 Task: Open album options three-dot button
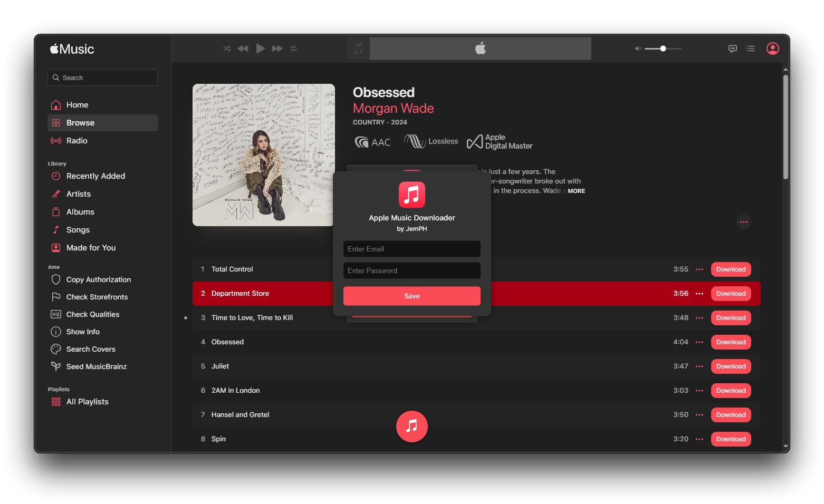[x=744, y=222]
